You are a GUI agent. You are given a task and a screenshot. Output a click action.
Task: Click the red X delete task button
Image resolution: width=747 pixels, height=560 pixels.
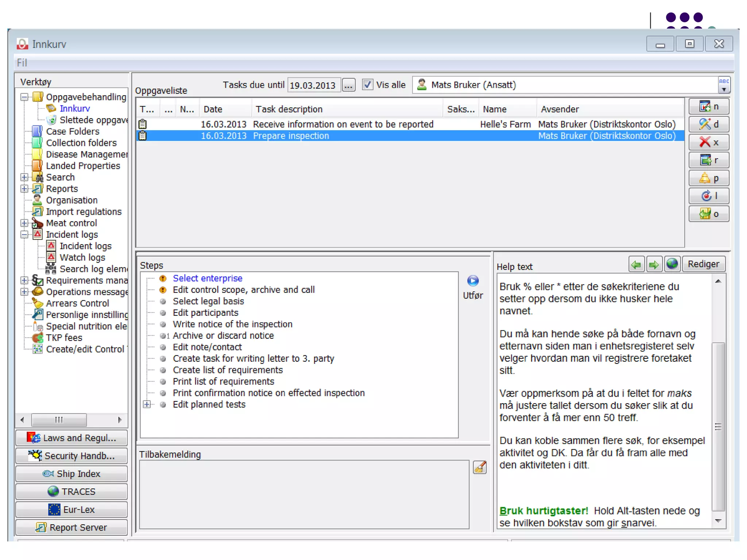coord(708,142)
